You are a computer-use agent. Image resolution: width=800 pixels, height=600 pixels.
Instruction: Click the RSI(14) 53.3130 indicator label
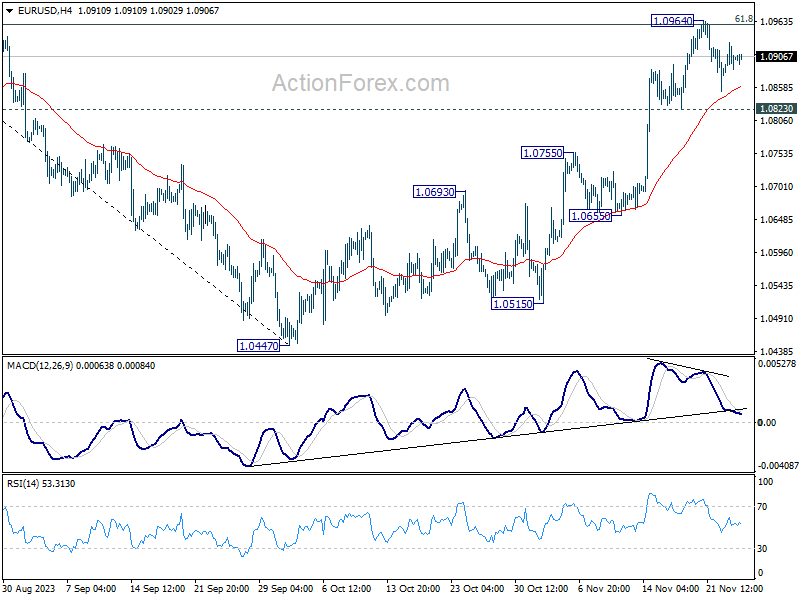pos(41,484)
